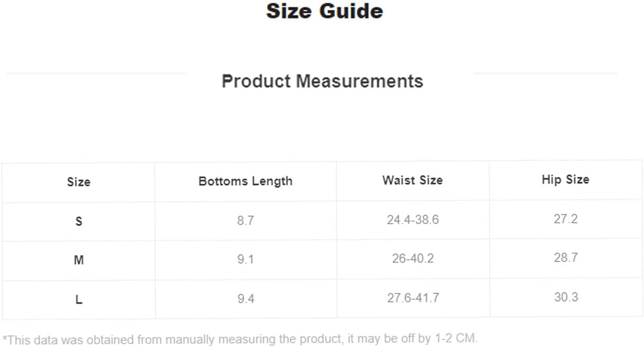Click the 30.3 hip size value
The height and width of the screenshot is (347, 644).
pyautogui.click(x=565, y=297)
